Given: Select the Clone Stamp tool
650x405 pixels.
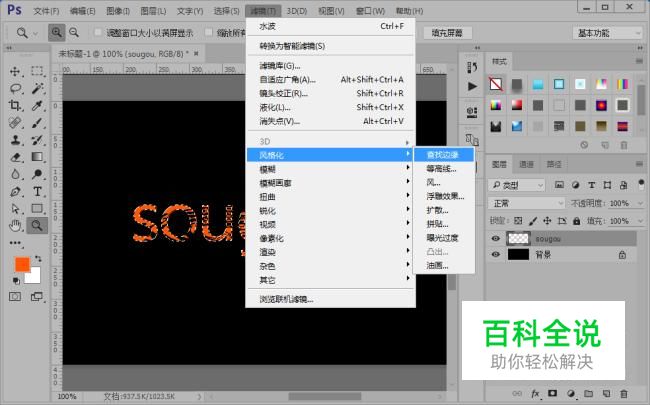Looking at the screenshot, I should (15, 140).
